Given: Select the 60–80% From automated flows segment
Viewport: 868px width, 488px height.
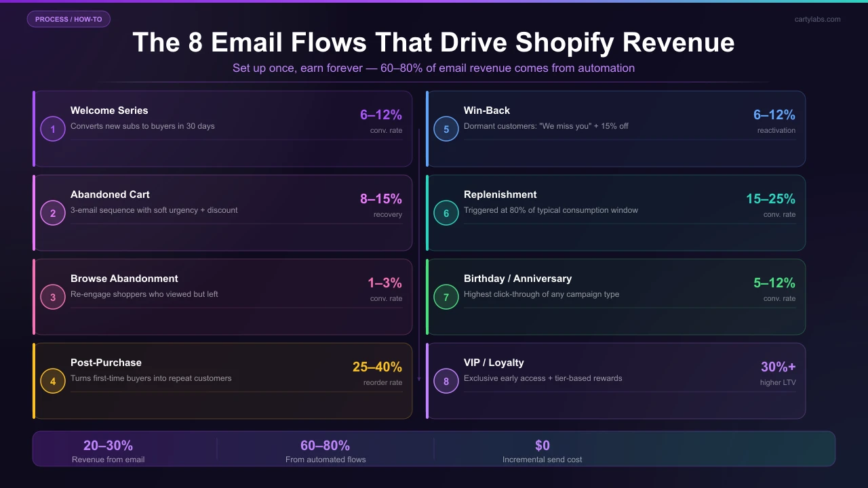Looking at the screenshot, I should tap(325, 451).
